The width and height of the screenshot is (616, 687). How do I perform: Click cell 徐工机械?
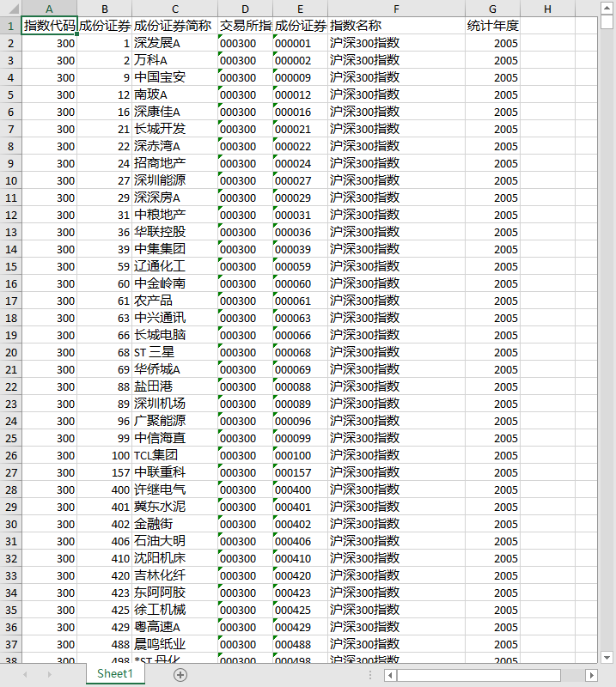[174, 610]
